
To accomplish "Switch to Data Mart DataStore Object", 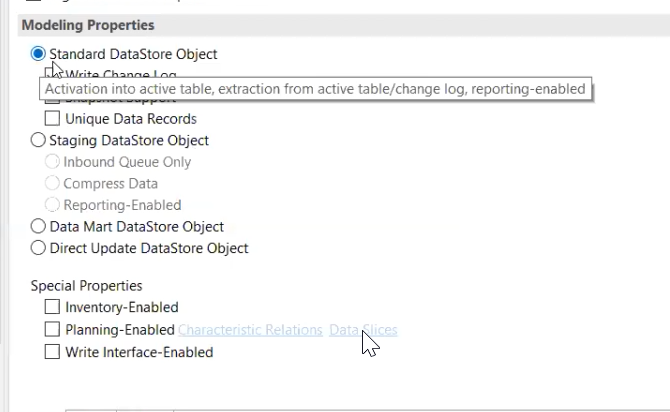I will click(38, 226).
